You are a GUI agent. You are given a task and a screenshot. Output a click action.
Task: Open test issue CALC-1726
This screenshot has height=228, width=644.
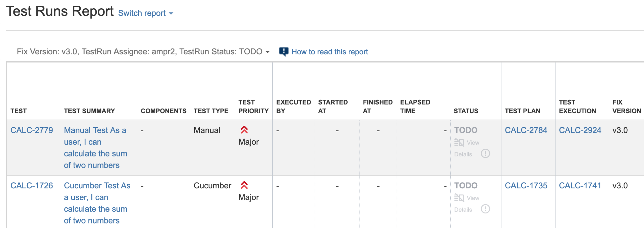pos(32,186)
